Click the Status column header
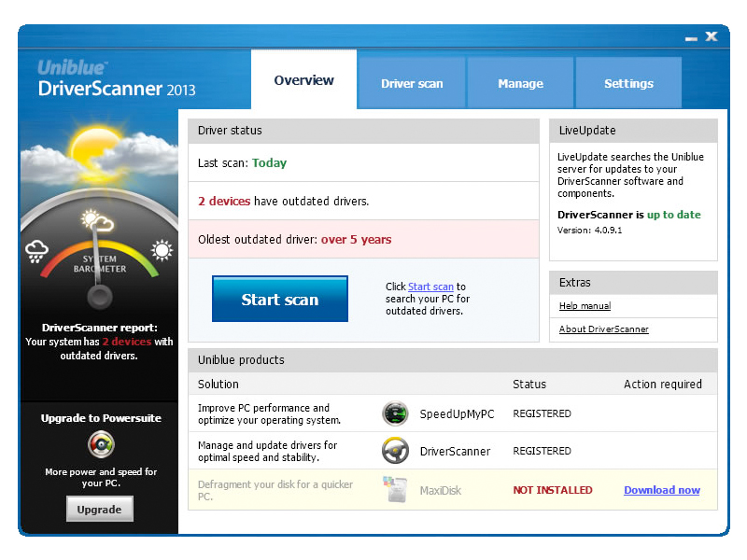This screenshot has width=747, height=560. (529, 384)
